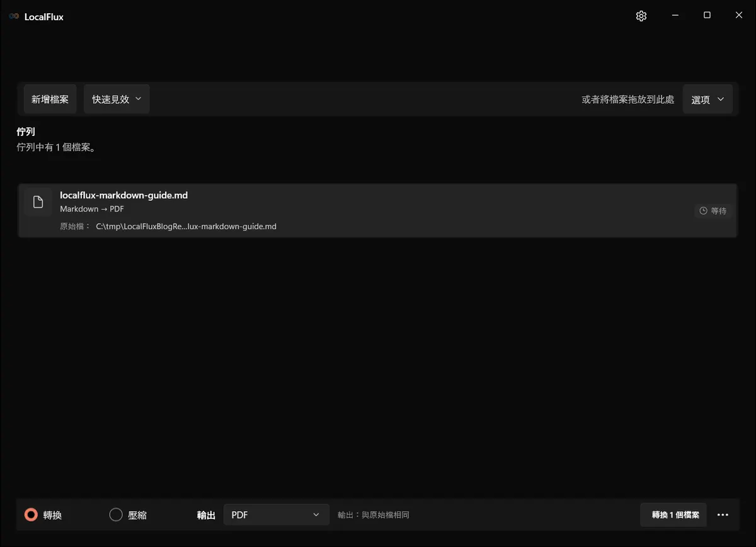756x547 pixels.
Task: Click the LocalFlux title text
Action: click(x=44, y=17)
